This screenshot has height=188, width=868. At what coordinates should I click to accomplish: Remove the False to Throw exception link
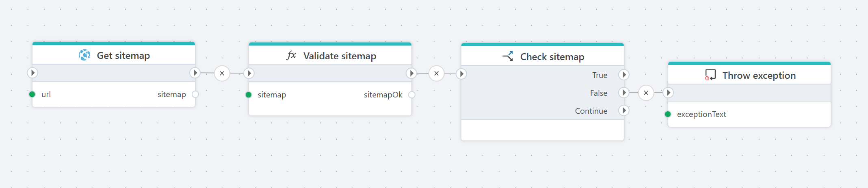pyautogui.click(x=646, y=93)
